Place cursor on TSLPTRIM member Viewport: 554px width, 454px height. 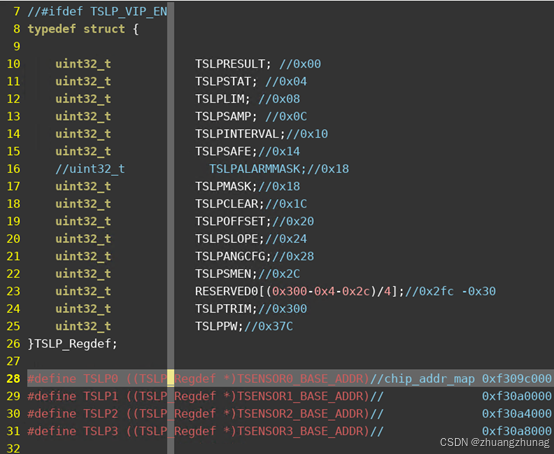(x=223, y=309)
